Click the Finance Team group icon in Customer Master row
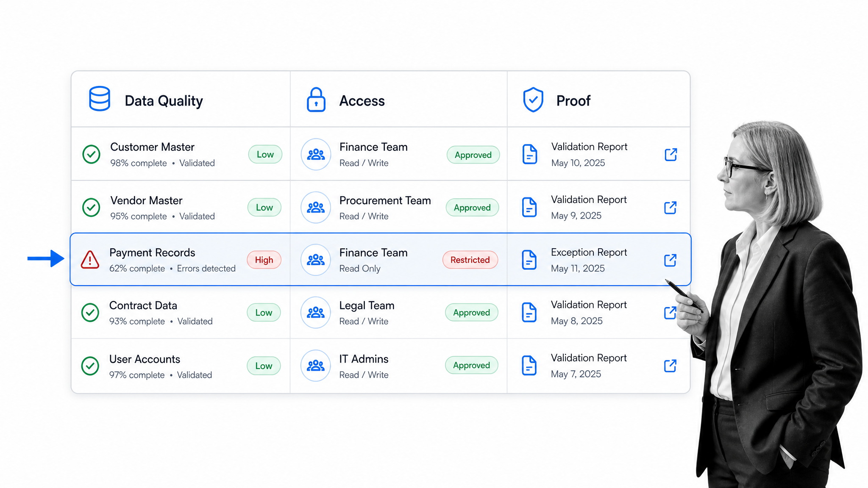 (316, 155)
